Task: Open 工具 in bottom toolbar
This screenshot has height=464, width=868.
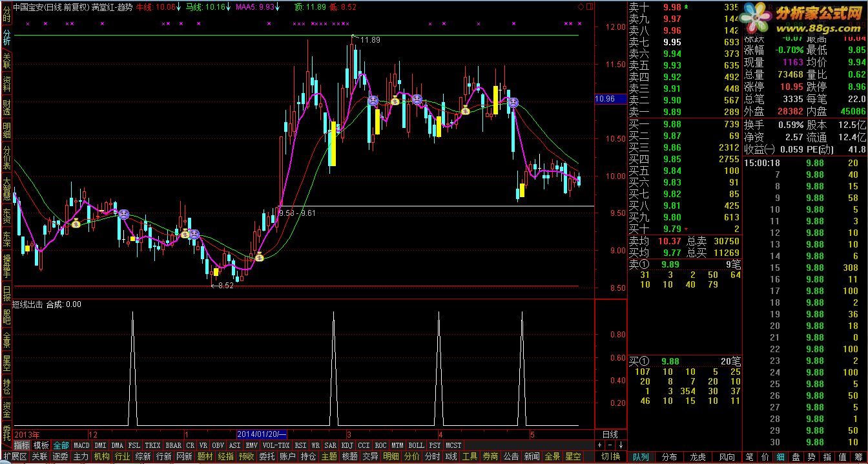Action: 470,457
